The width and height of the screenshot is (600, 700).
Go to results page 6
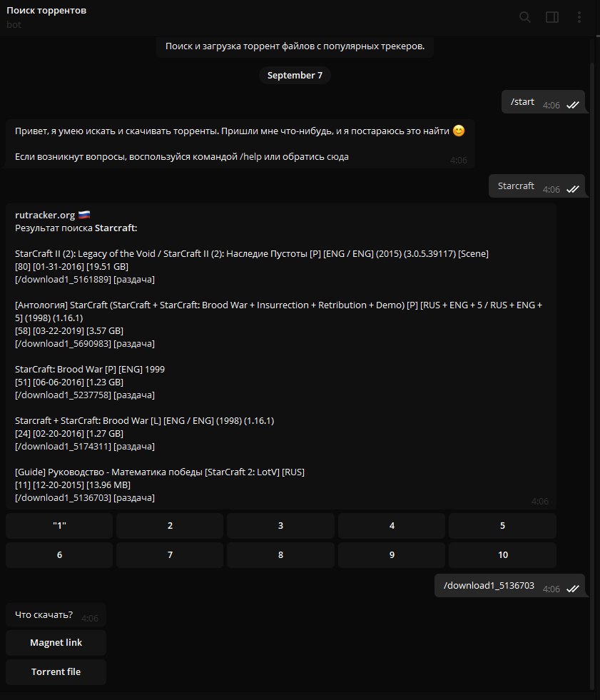coord(59,555)
